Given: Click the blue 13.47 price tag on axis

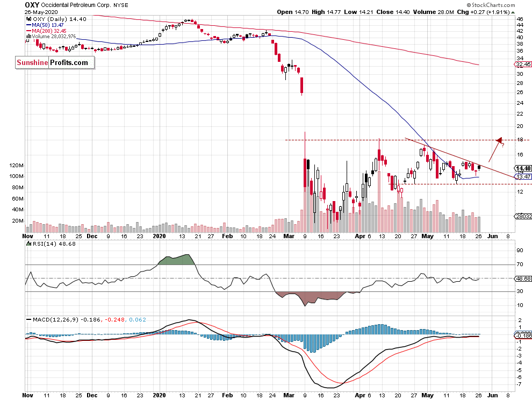Looking at the screenshot, I should [x=523, y=176].
